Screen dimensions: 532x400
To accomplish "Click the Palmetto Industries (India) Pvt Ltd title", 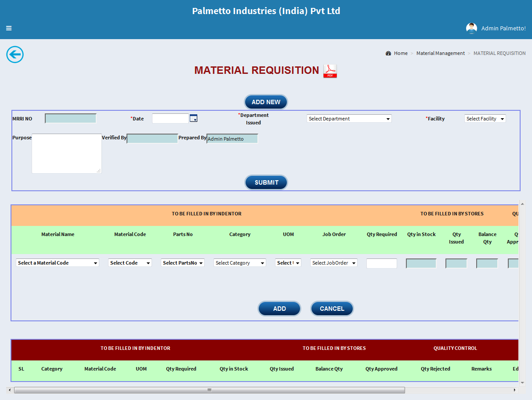I will 266,11.
